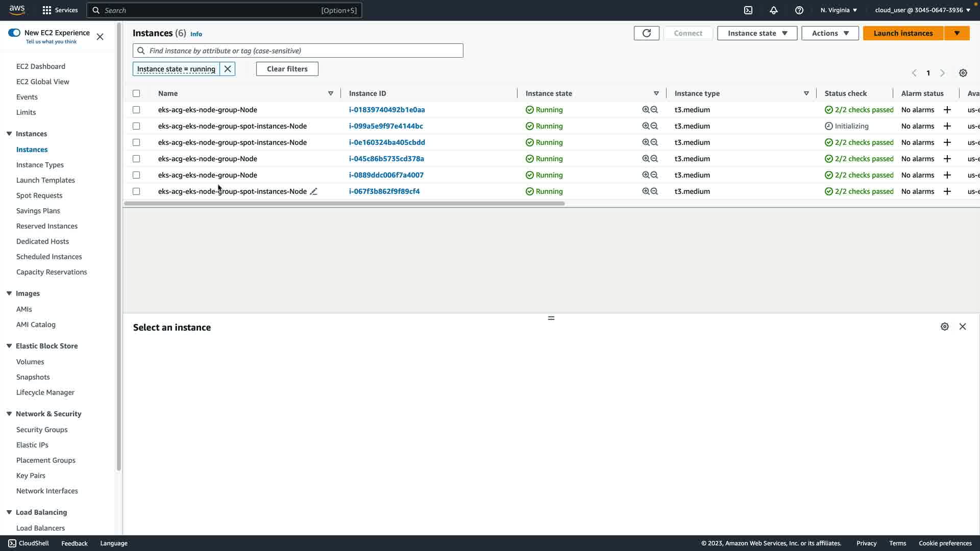Expand the N. Virginia region selector

tap(839, 10)
